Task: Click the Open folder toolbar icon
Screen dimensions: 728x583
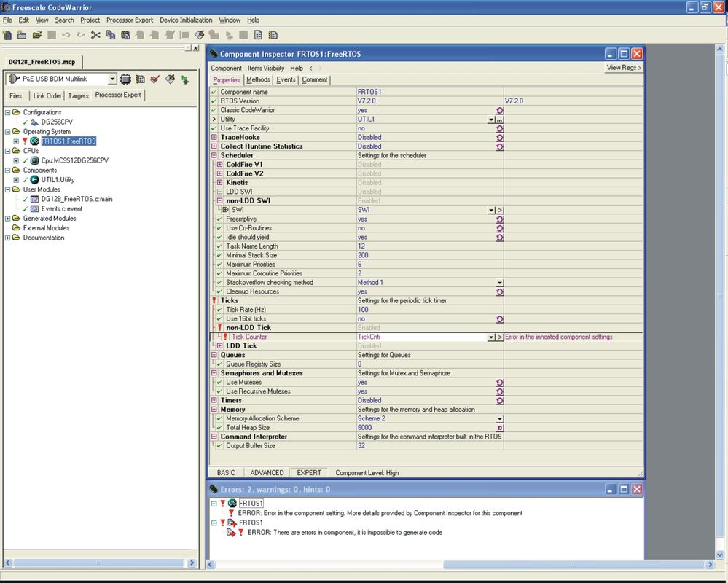Action: coord(37,35)
